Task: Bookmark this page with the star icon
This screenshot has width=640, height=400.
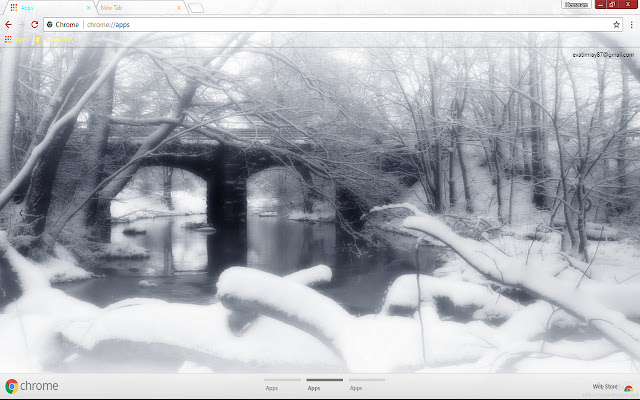Action: click(616, 24)
